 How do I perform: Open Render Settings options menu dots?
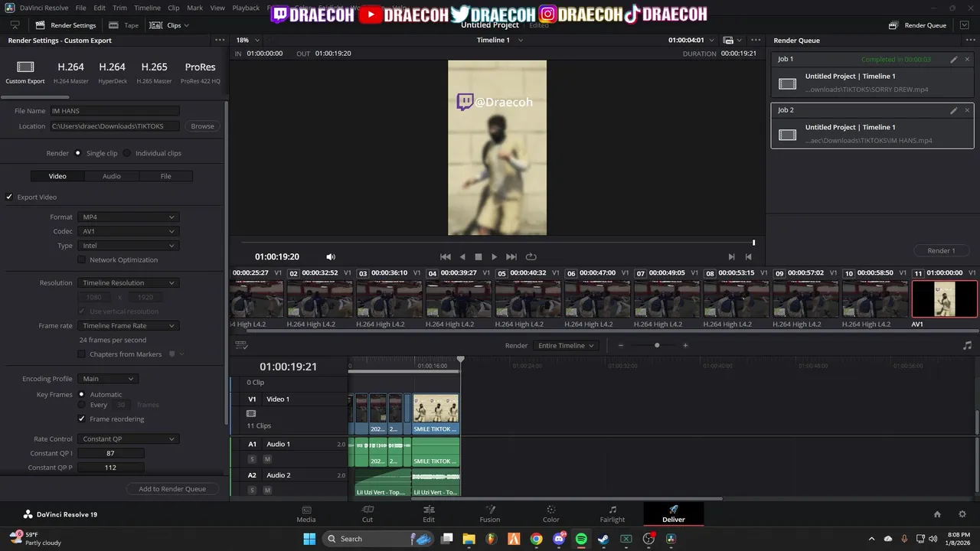coord(220,41)
